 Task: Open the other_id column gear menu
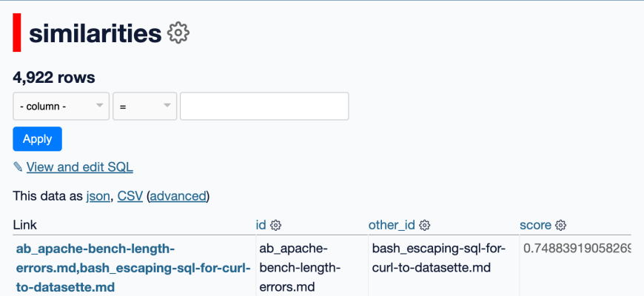[425, 225]
